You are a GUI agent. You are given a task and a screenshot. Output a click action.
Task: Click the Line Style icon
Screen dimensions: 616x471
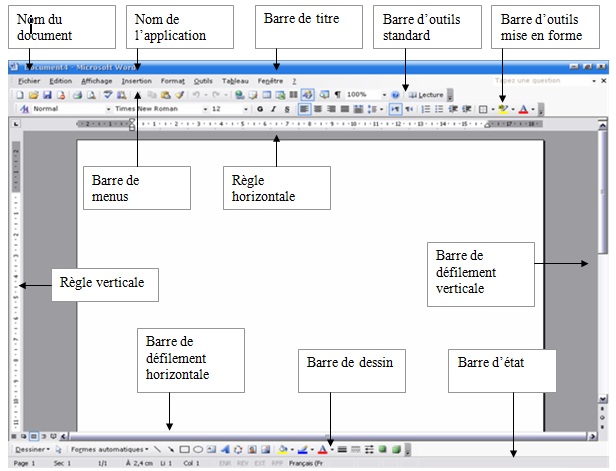click(342, 449)
